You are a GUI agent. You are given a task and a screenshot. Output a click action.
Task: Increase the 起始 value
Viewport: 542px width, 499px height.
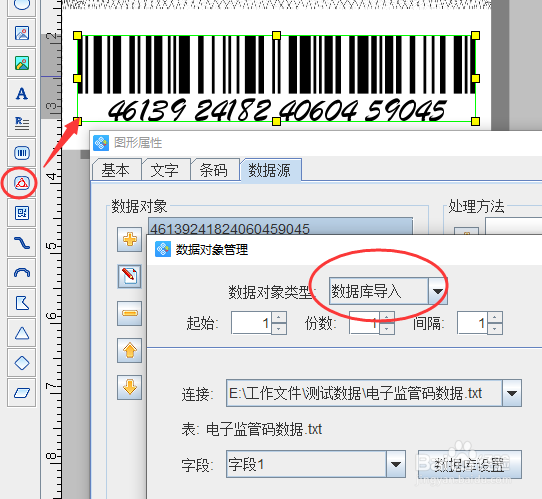(279, 317)
